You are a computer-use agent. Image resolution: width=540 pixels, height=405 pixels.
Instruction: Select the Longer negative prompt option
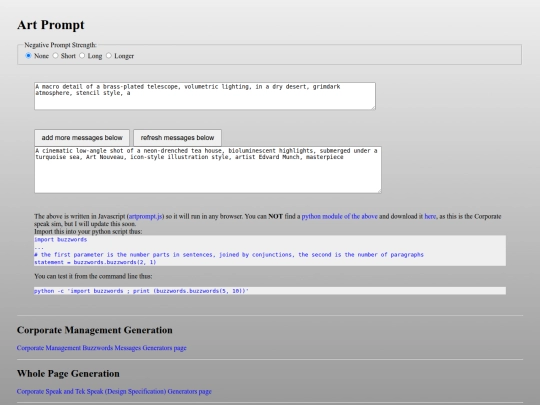(x=109, y=55)
